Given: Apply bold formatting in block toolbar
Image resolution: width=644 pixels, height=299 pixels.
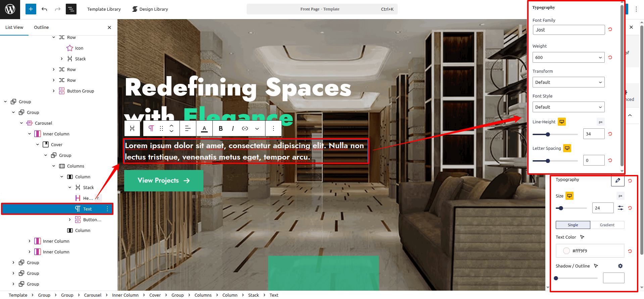Looking at the screenshot, I should pos(220,128).
